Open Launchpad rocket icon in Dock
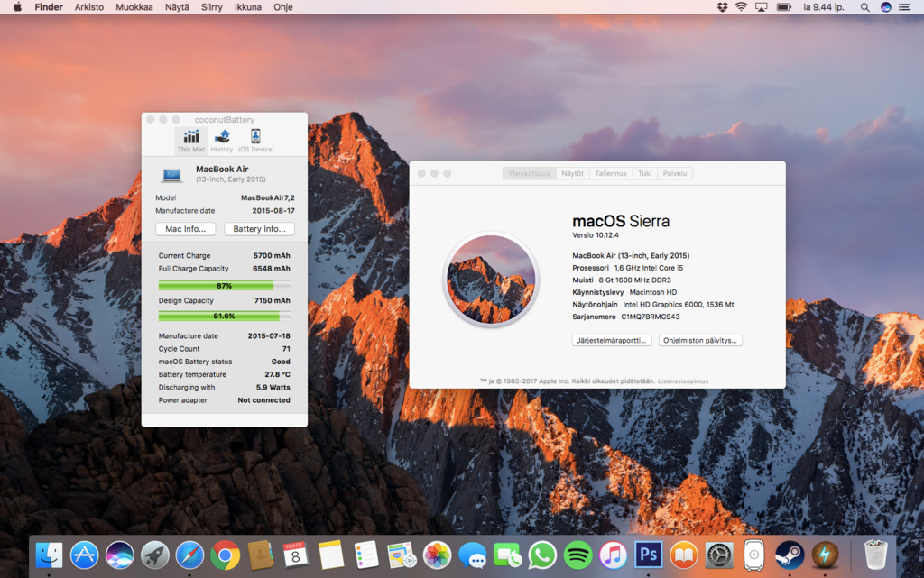924x578 pixels. click(155, 555)
